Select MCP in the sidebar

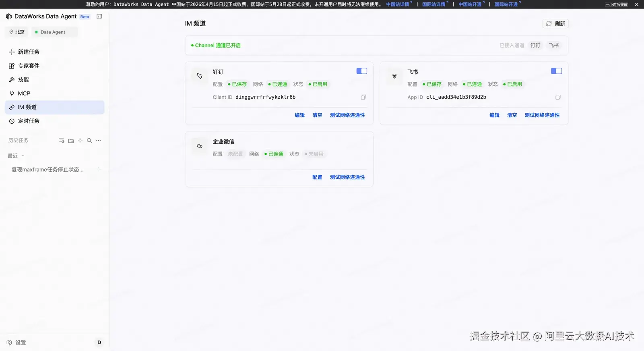[x=55, y=93]
